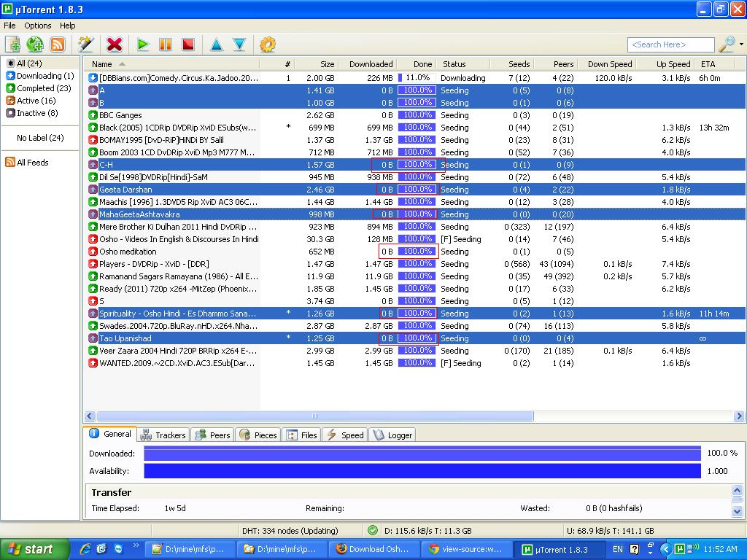Switch to the Trackers tab
Viewport: 747px width, 560px height.
tap(163, 435)
